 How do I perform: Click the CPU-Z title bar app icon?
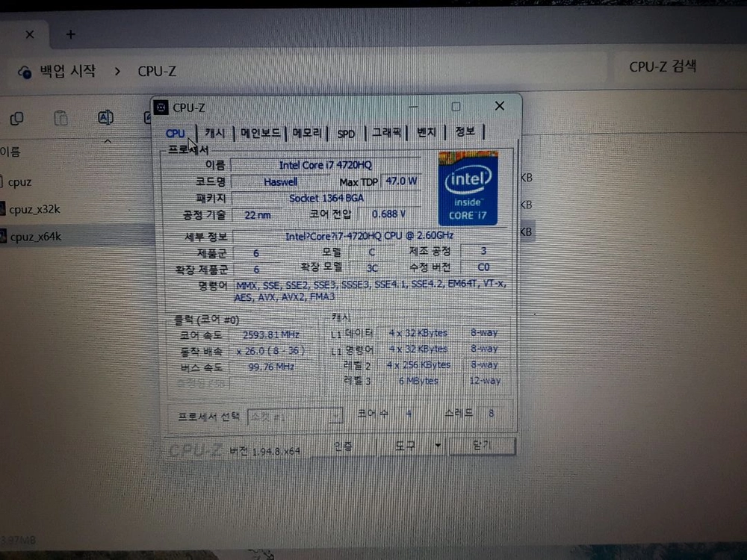point(161,108)
